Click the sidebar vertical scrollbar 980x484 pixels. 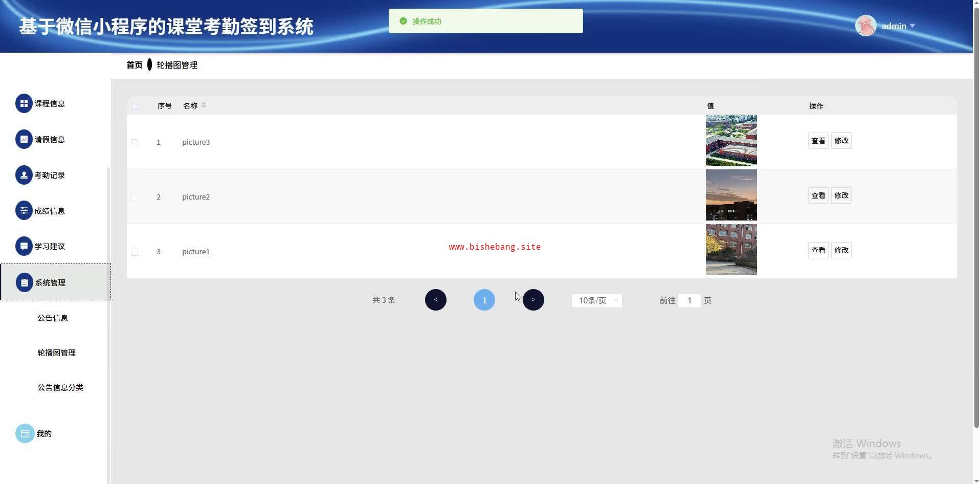(108, 325)
